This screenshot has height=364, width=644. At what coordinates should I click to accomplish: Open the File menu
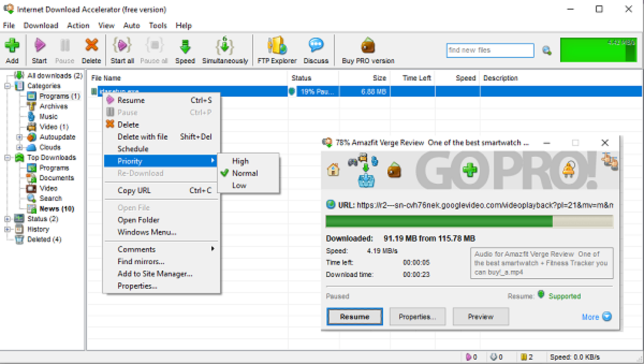tap(9, 25)
